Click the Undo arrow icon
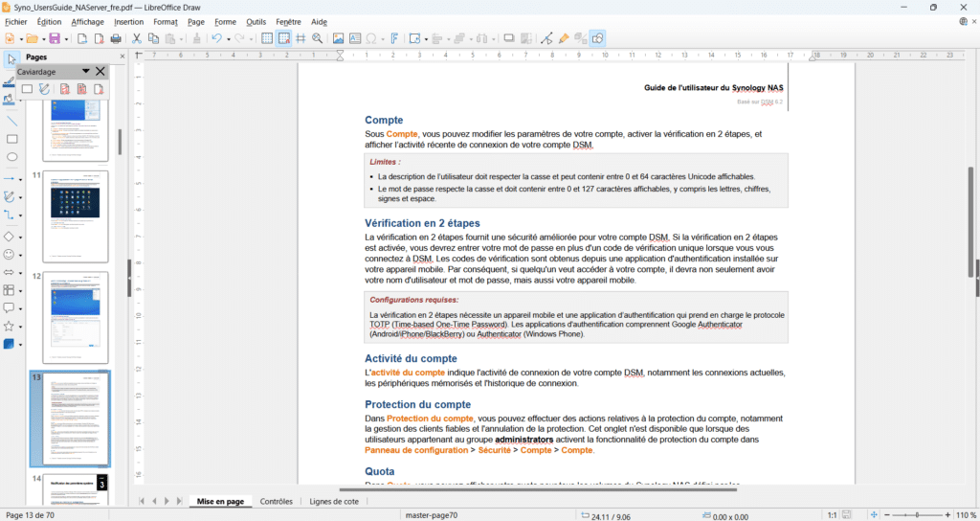980x521 pixels. tap(217, 38)
